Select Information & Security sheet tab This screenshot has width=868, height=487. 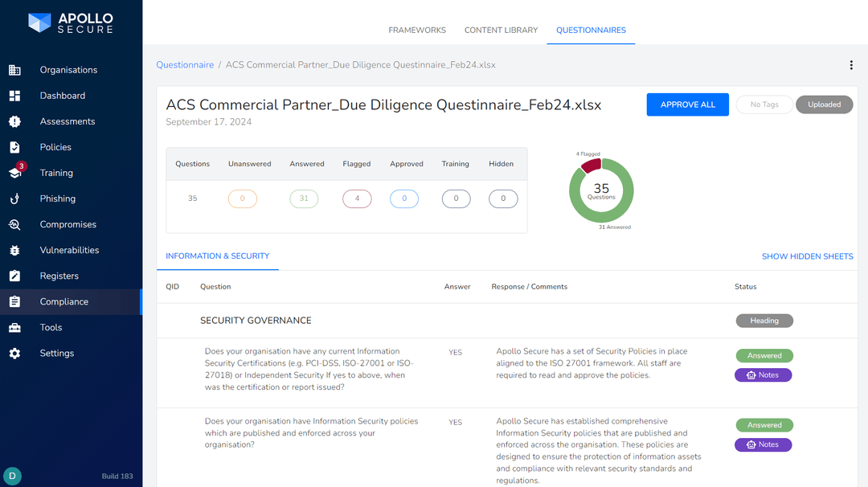click(x=218, y=256)
